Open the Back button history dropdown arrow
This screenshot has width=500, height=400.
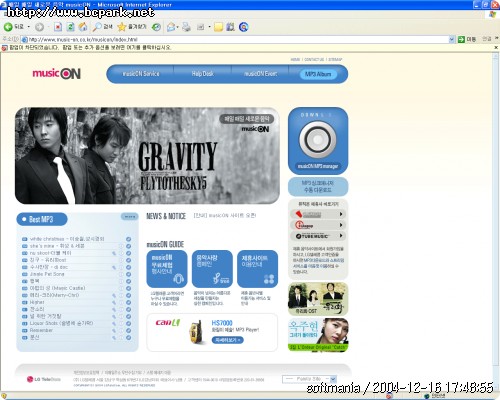pyautogui.click(x=29, y=27)
